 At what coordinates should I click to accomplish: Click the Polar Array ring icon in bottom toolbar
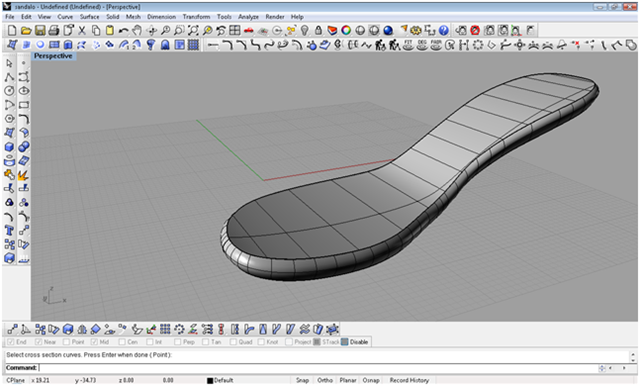(179, 329)
